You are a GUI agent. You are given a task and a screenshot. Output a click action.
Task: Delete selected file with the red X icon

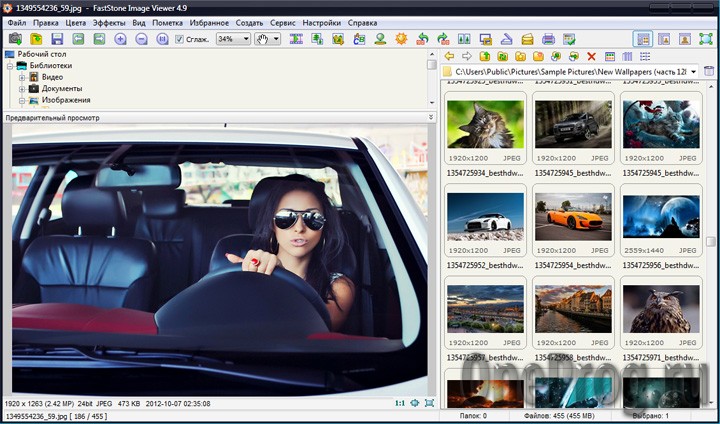pos(591,56)
